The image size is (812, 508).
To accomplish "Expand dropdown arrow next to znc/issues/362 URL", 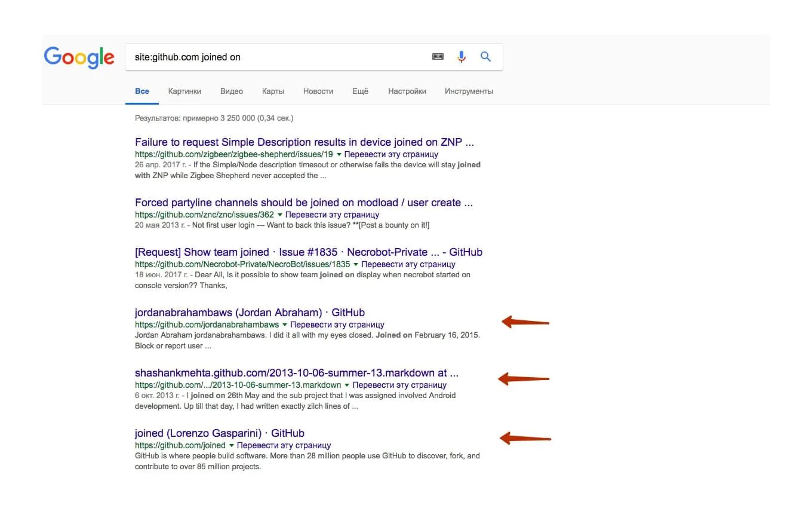I will click(x=280, y=215).
